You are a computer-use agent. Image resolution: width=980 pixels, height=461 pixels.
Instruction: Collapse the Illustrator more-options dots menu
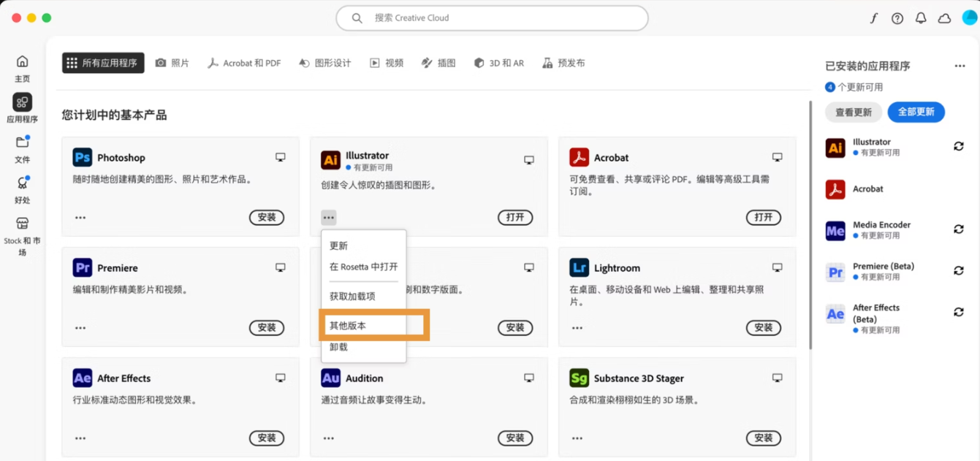tap(329, 218)
